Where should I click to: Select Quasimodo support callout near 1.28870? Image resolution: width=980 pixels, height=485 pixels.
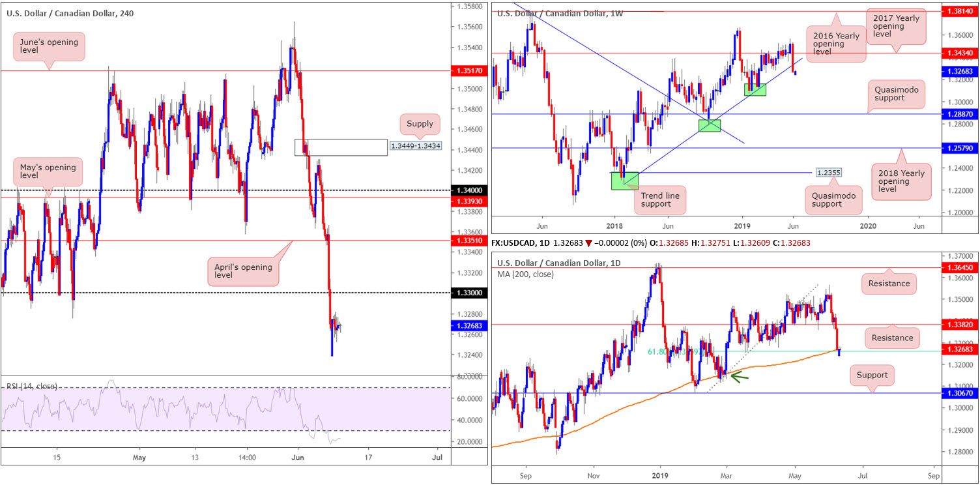(896, 93)
